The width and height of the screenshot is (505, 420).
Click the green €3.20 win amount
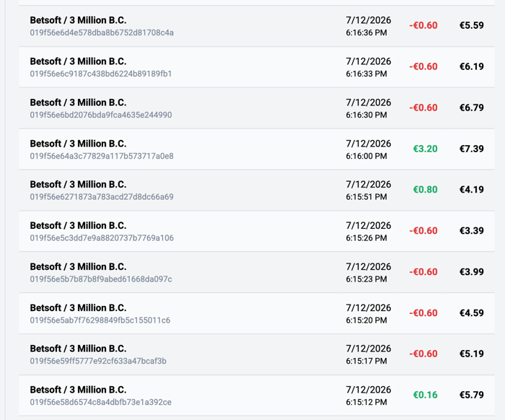[x=425, y=149]
